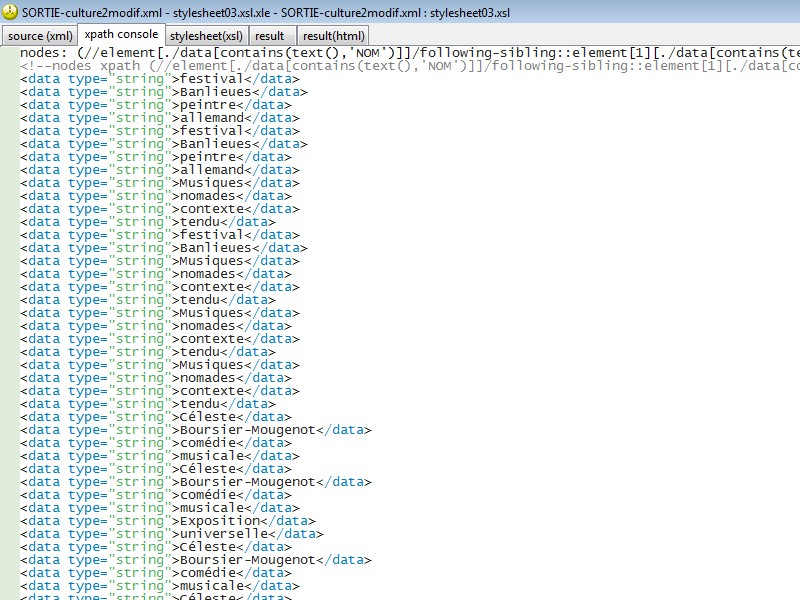The image size is (800, 600).
Task: Switch to the source (xml) tab
Action: click(39, 35)
